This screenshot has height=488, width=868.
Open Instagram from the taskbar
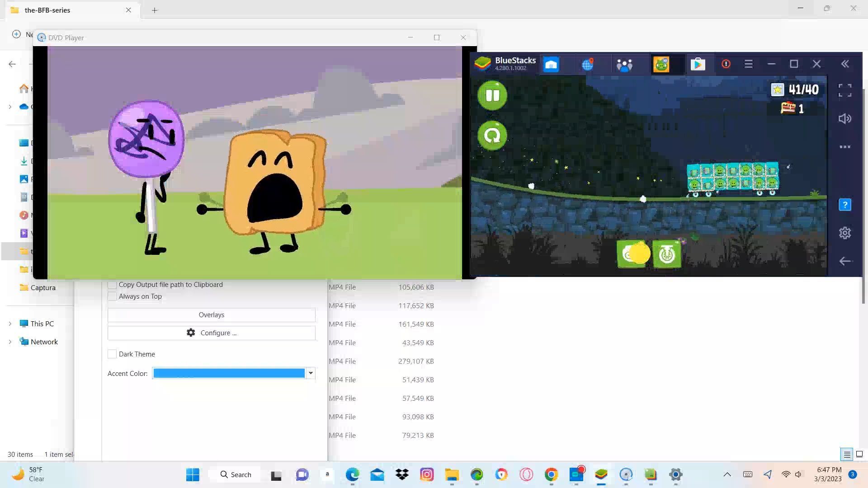tap(427, 475)
